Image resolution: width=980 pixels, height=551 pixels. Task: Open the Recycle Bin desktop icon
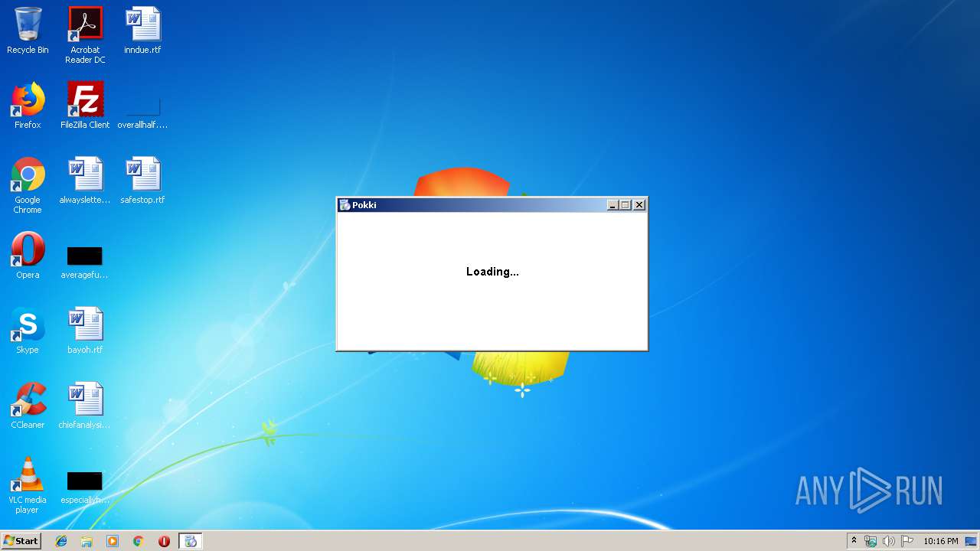click(x=28, y=31)
